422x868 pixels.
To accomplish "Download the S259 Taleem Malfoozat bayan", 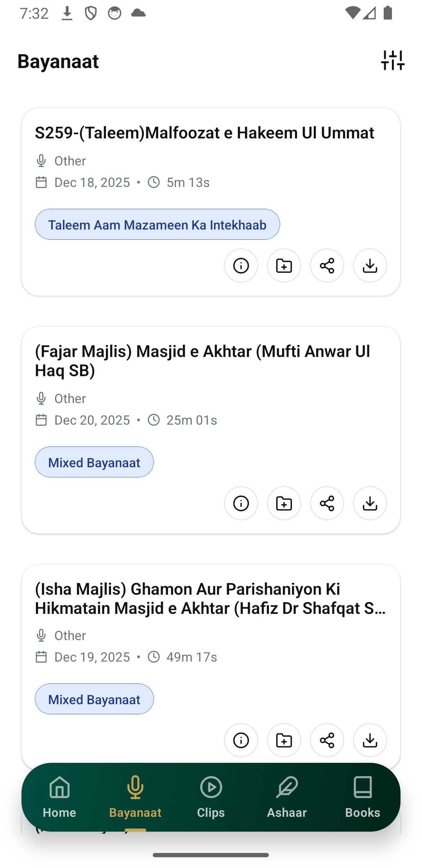I will tap(370, 265).
